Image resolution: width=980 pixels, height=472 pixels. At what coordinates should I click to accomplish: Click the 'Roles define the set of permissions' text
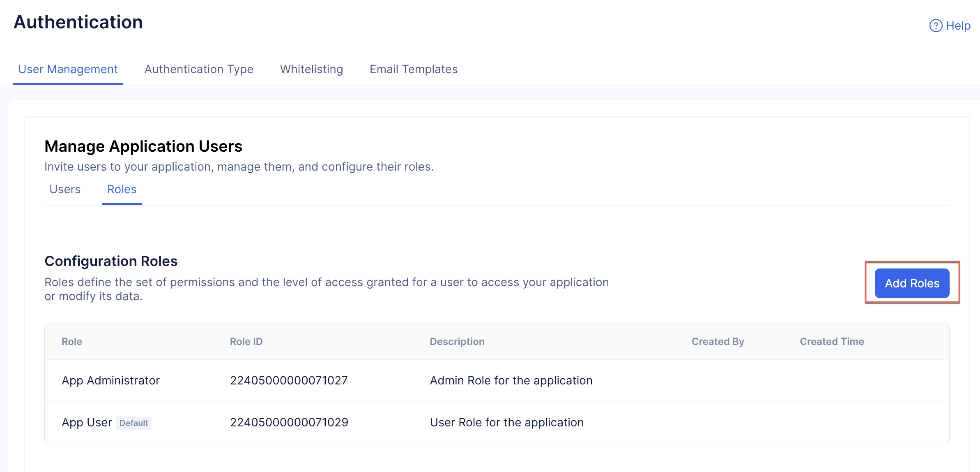(327, 289)
